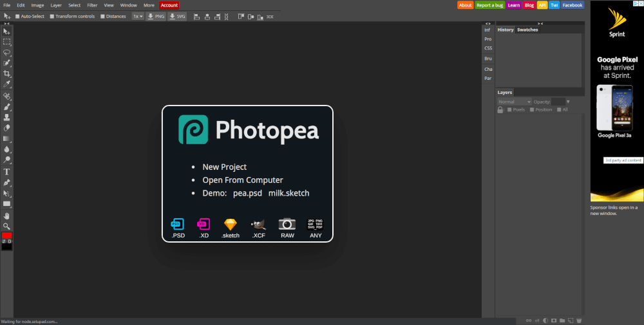This screenshot has height=325, width=644.
Task: Select the Path Select tool
Action: click(x=6, y=193)
